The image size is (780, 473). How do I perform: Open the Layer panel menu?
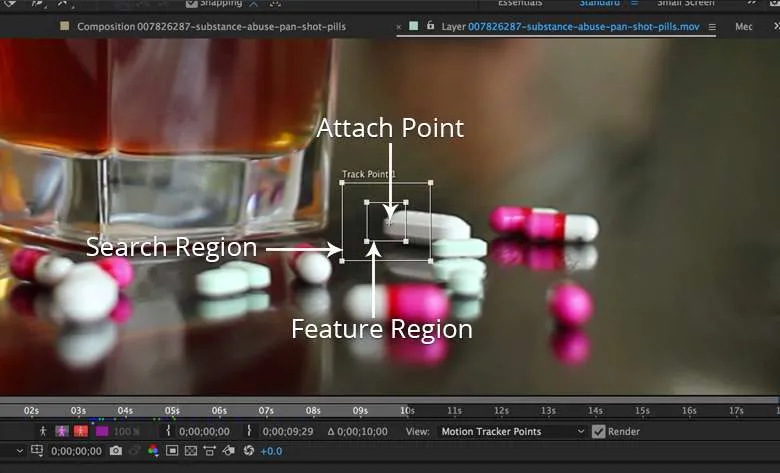coord(712,27)
